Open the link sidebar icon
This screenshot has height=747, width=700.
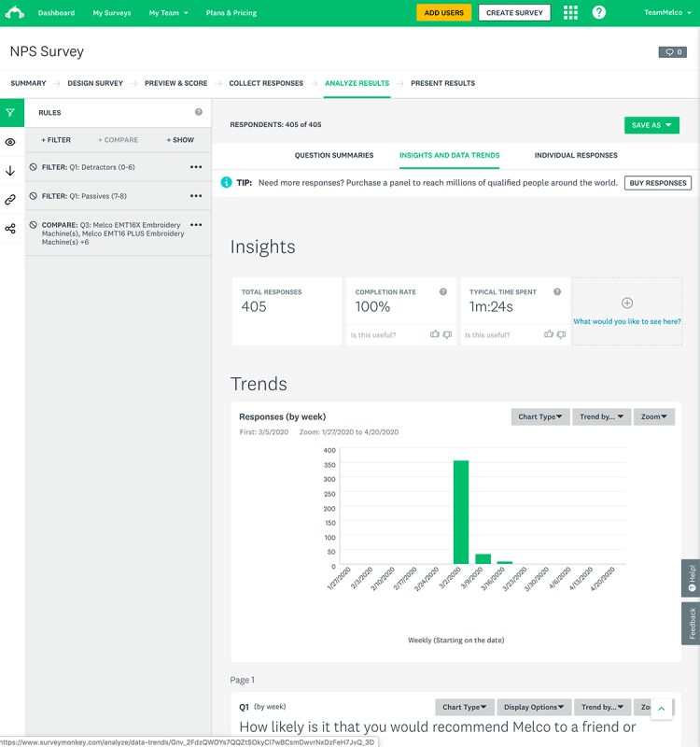[x=10, y=200]
